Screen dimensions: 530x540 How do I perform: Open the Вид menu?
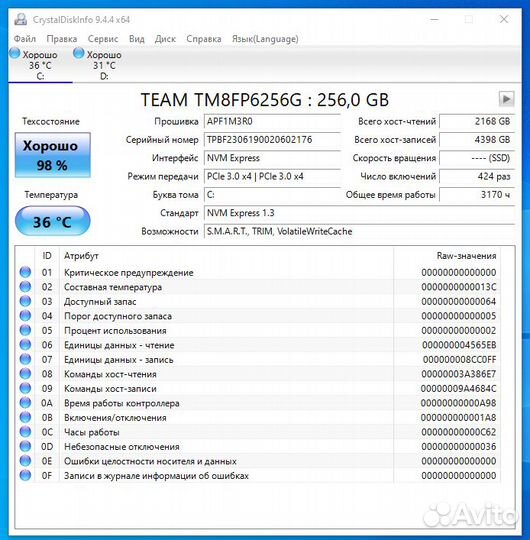136,39
